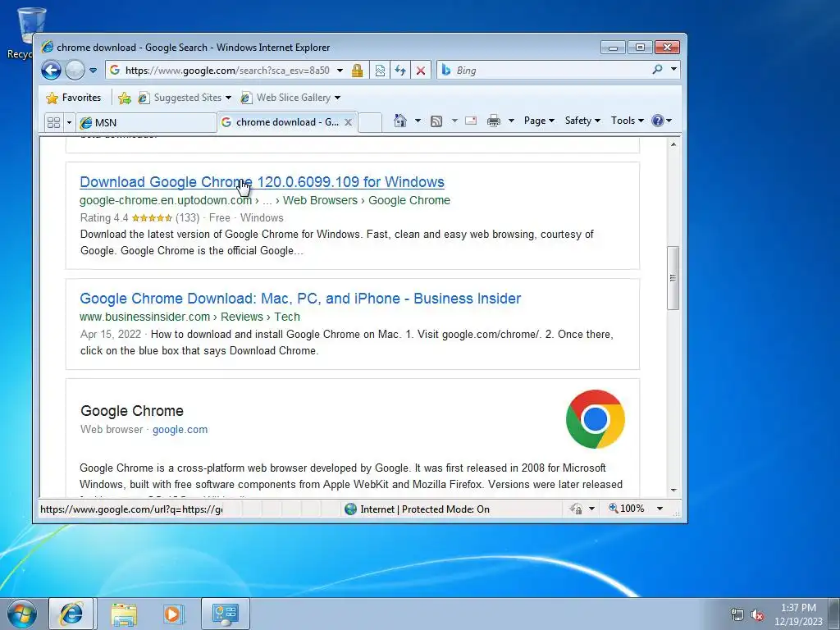
Task: Click the Add to Favorites Bar icon
Action: pos(125,98)
